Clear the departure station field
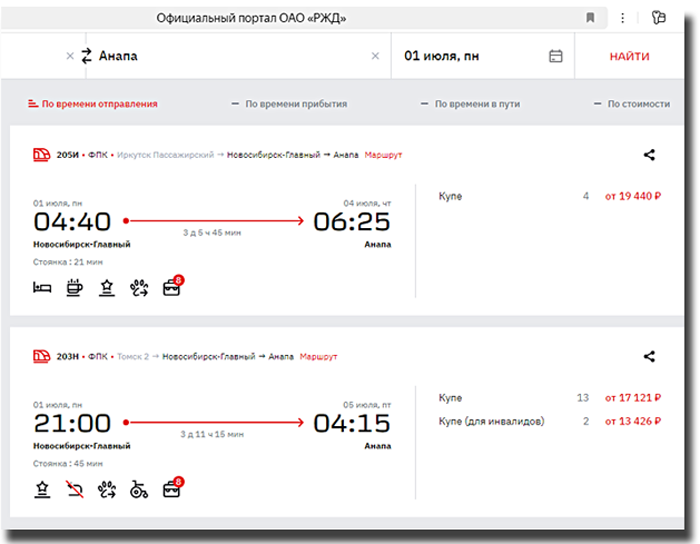700x544 pixels. (70, 56)
